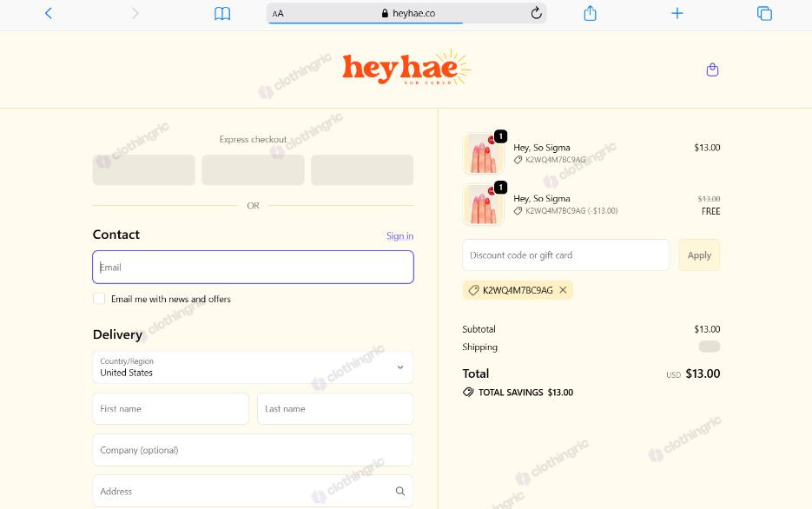The width and height of the screenshot is (812, 509).
Task: Click the third express checkout button
Action: click(362, 170)
